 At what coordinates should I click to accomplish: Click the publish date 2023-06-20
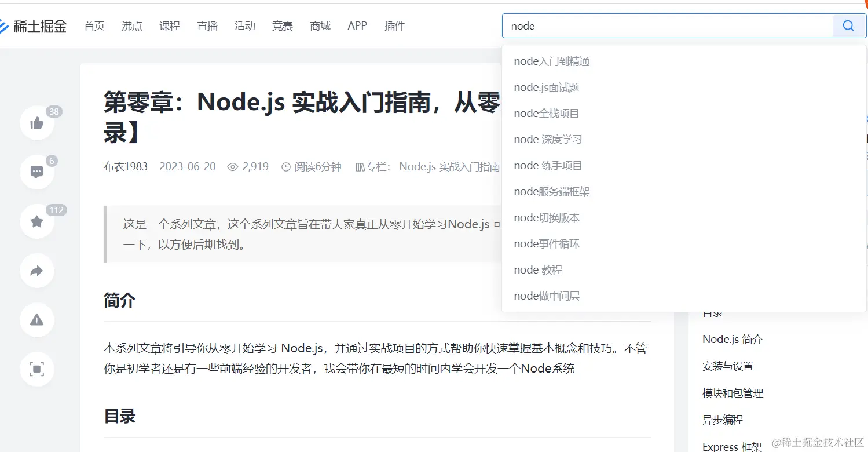pos(188,167)
